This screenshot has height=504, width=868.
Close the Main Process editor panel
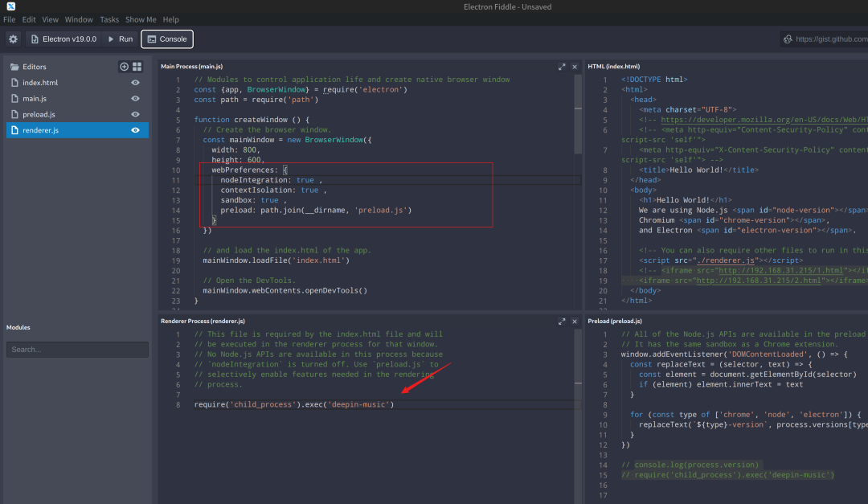pyautogui.click(x=575, y=67)
